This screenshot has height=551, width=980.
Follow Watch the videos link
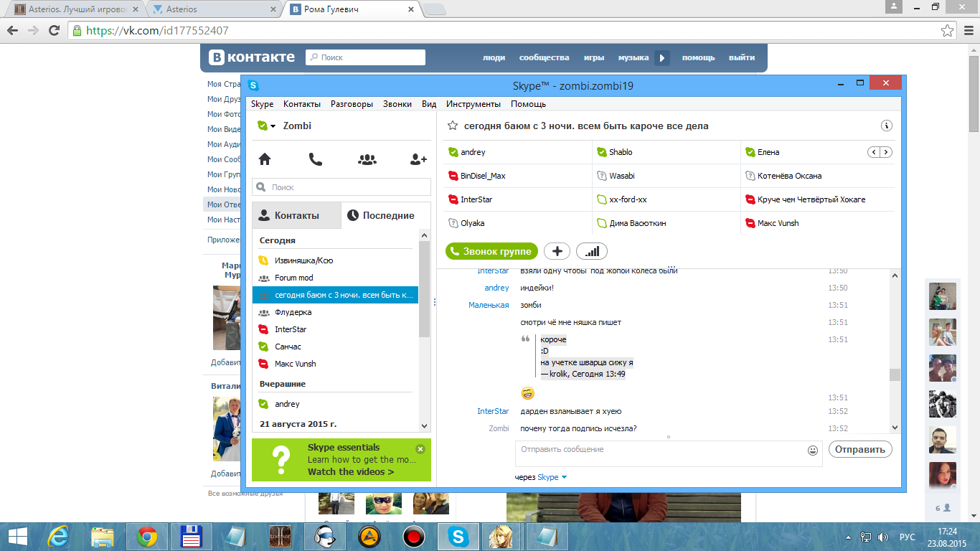click(351, 471)
